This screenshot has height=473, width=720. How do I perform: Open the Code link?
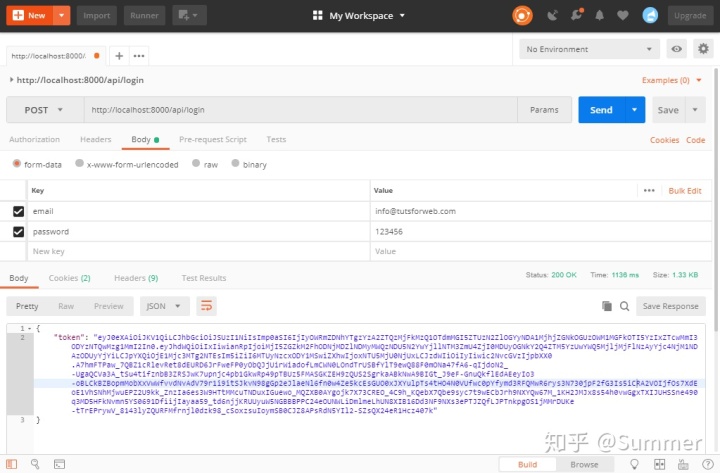coord(695,140)
